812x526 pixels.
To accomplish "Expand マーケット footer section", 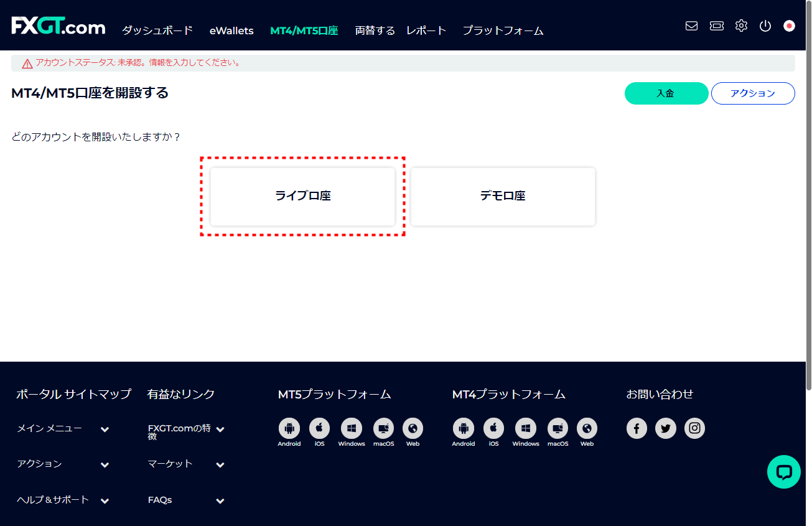I will coord(220,465).
